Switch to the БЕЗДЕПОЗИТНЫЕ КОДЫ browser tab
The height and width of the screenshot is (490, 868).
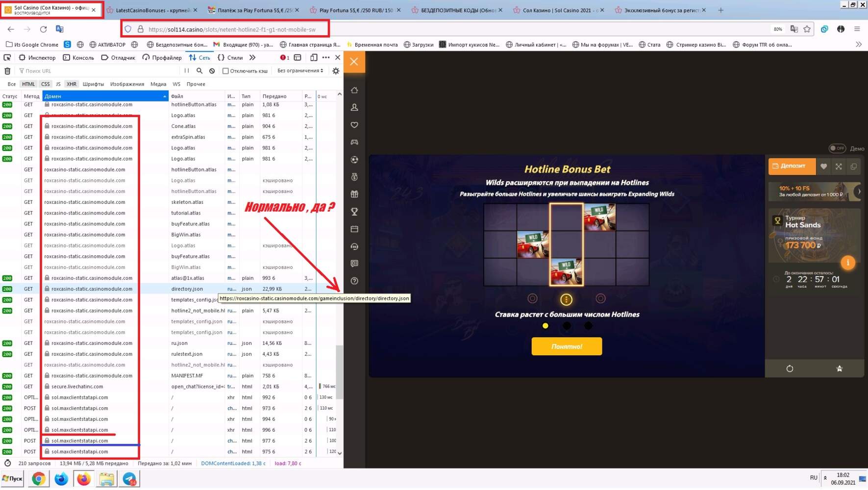click(x=457, y=10)
